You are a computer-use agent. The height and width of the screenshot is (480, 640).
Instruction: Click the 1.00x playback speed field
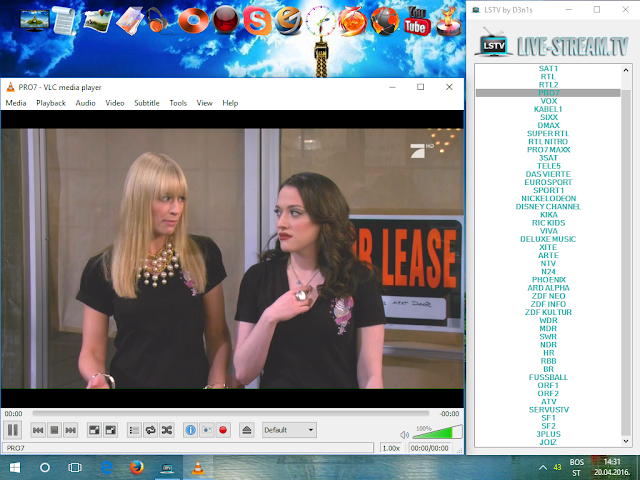pyautogui.click(x=391, y=448)
